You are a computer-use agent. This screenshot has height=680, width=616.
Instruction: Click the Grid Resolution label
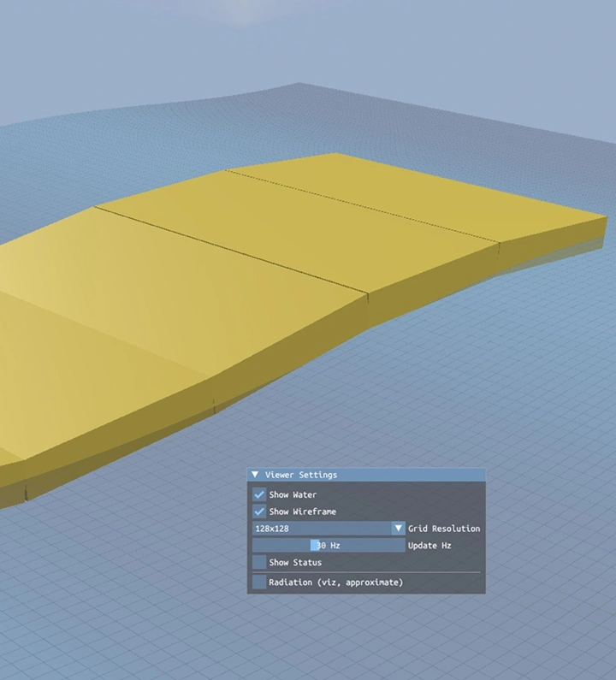click(444, 529)
